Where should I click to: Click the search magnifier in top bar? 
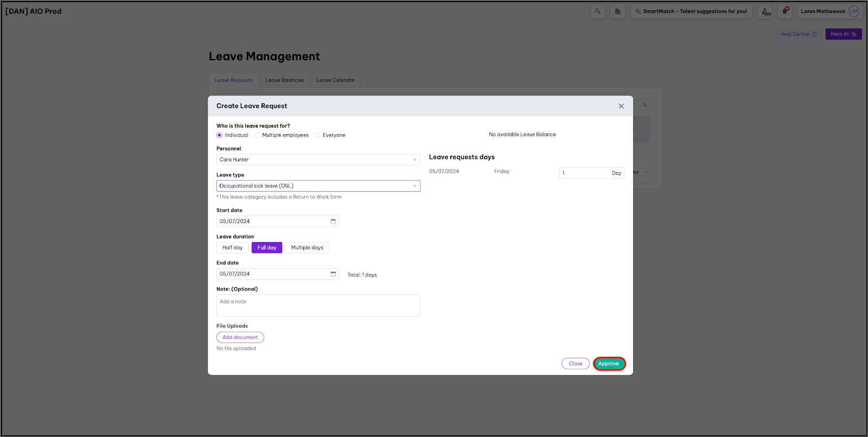click(598, 11)
